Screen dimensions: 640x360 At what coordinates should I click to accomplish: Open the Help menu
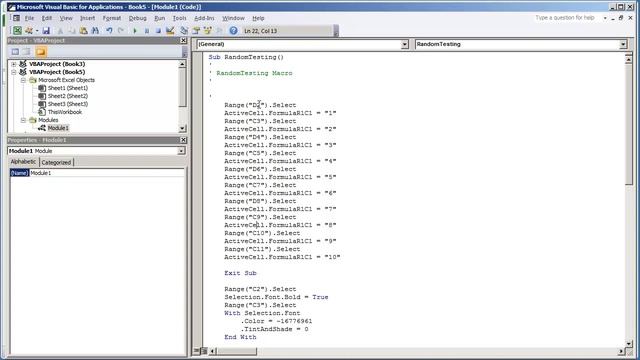(x=258, y=18)
